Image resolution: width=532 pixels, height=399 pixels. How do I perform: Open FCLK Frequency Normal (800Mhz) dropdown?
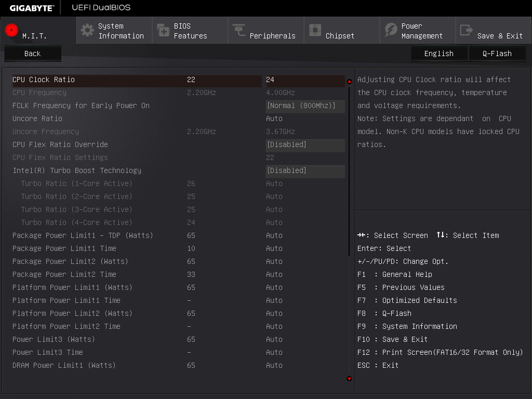click(305, 106)
